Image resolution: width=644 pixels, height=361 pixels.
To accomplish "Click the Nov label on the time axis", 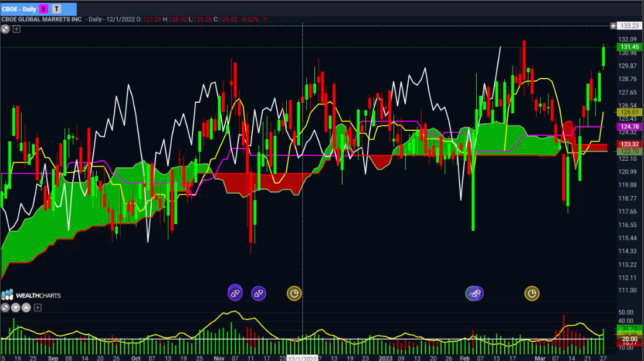I will [x=219, y=358].
